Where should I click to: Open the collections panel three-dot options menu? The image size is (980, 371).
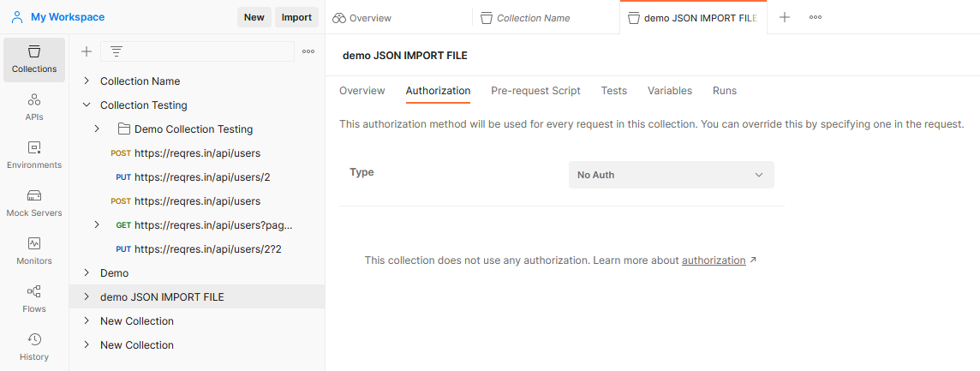(308, 51)
